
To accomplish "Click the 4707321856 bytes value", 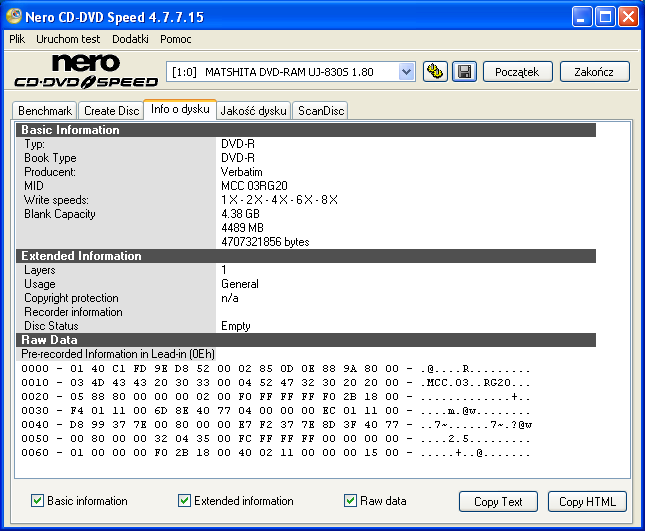I will [265, 242].
